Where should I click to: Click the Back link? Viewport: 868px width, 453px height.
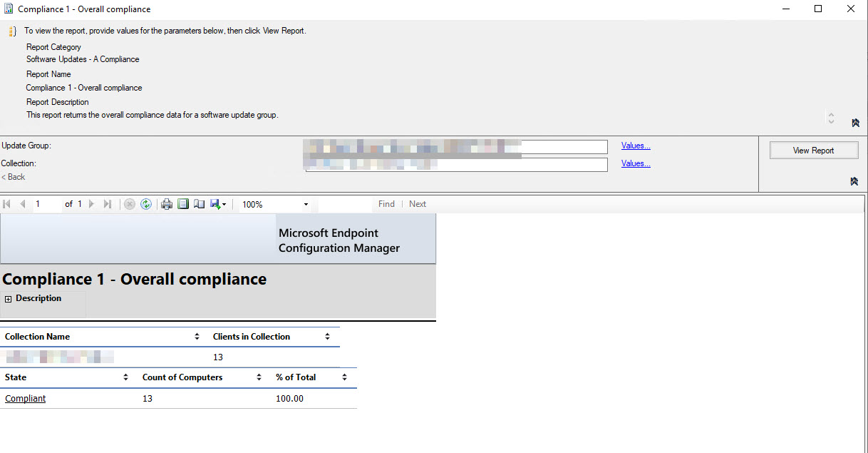pyautogui.click(x=13, y=177)
